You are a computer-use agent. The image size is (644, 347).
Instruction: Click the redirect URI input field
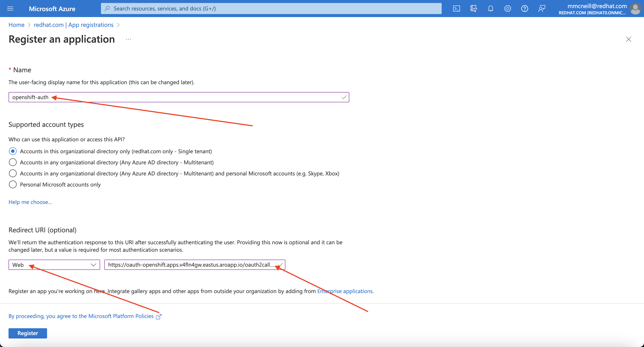(190, 265)
